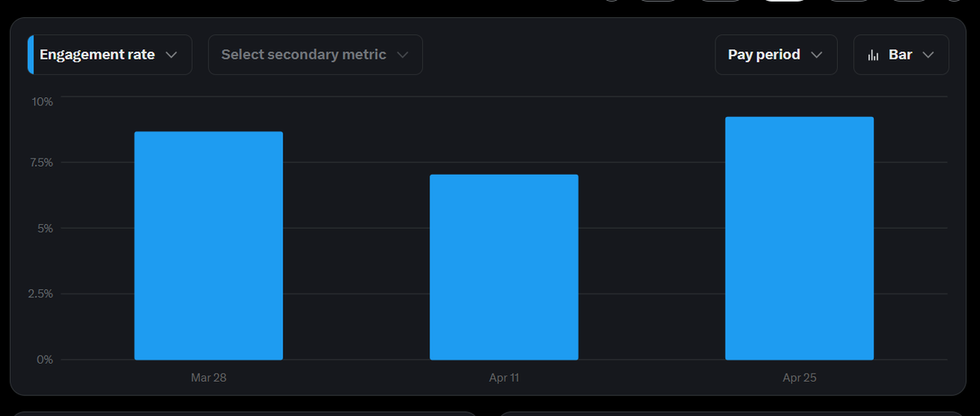This screenshot has height=416, width=980.
Task: Click the 0% y-axis label
Action: point(45,360)
